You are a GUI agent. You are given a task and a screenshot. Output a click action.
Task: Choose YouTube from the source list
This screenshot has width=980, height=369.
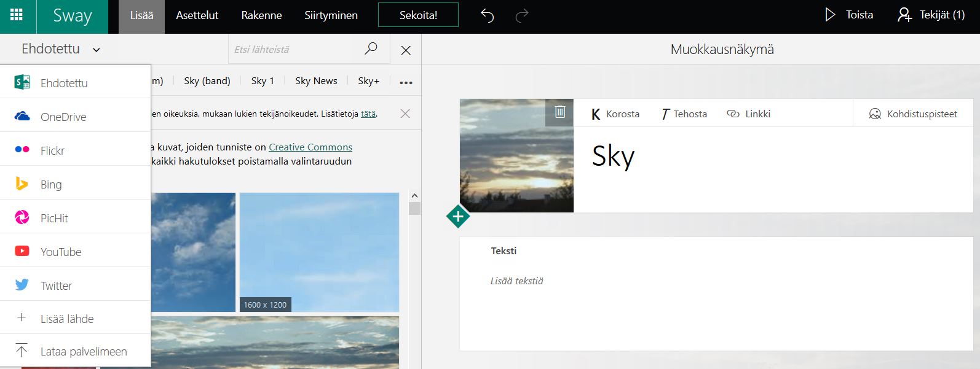click(60, 252)
